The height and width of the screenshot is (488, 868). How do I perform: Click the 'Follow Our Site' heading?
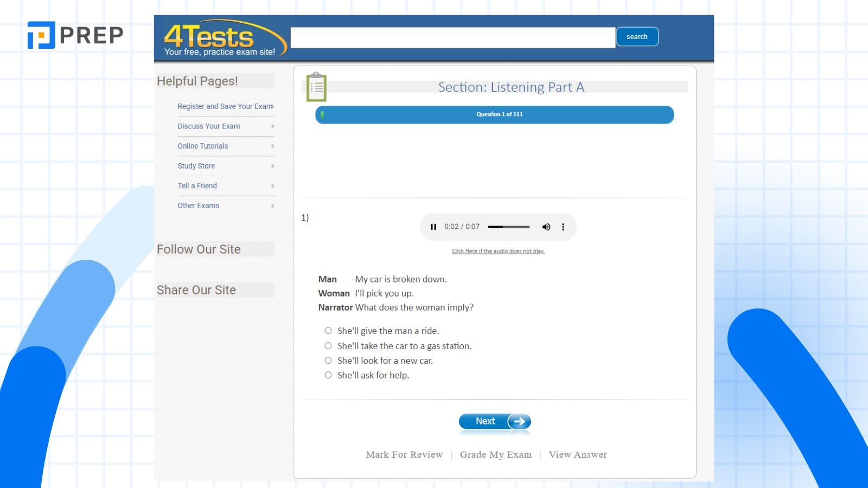pyautogui.click(x=199, y=249)
